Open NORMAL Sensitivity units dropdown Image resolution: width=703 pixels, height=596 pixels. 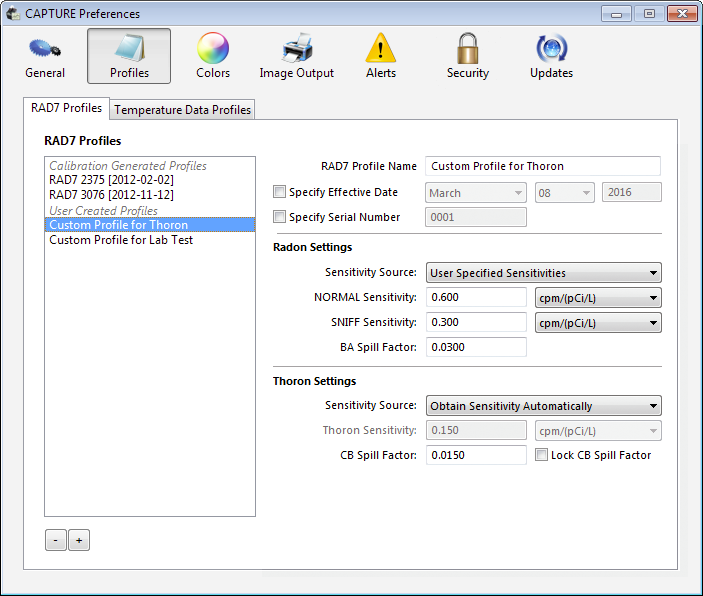(598, 298)
